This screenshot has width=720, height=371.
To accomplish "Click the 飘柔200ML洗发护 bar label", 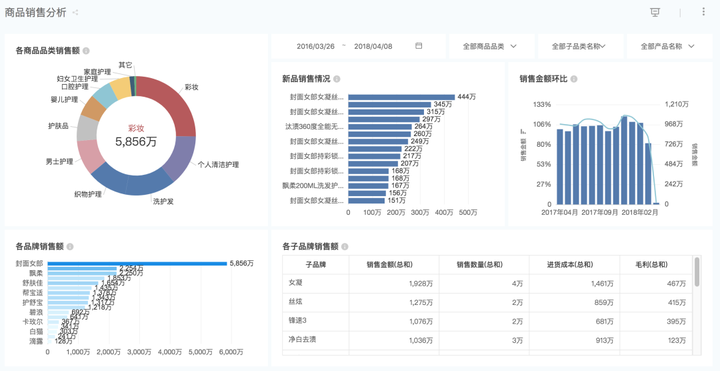I will 313,186.
